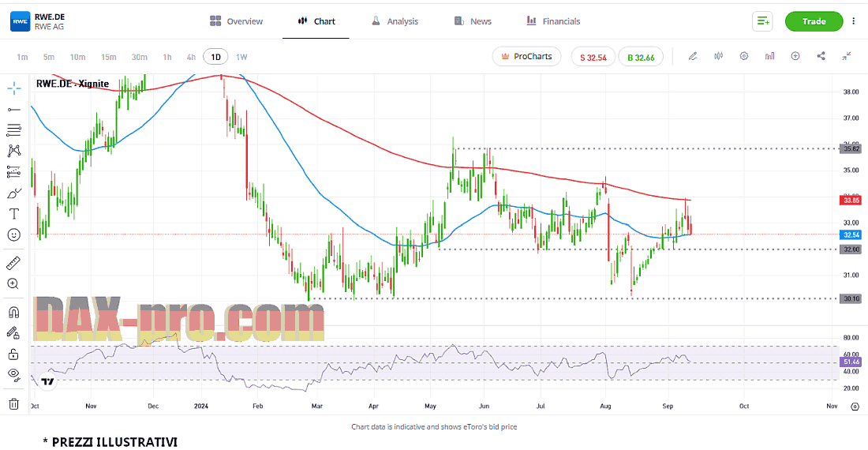This screenshot has height=450, width=868.
Task: Open chart settings gear
Action: 744,56
